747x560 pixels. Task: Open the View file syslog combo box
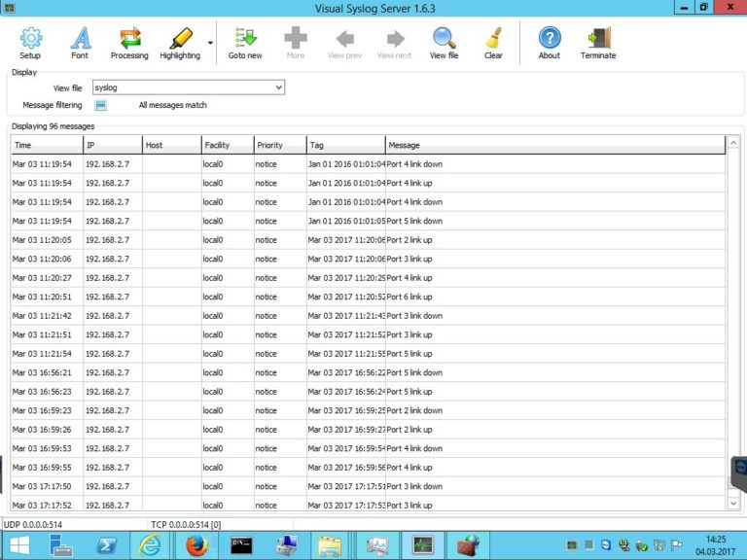point(189,87)
